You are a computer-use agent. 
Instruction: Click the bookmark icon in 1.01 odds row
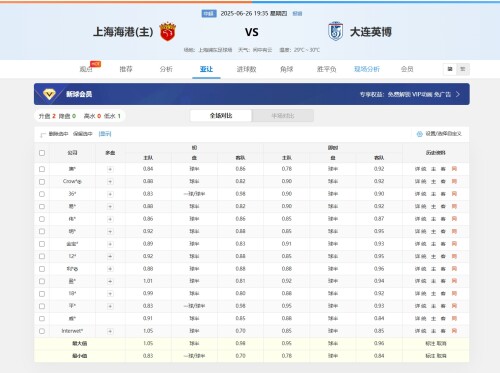[x=454, y=281]
